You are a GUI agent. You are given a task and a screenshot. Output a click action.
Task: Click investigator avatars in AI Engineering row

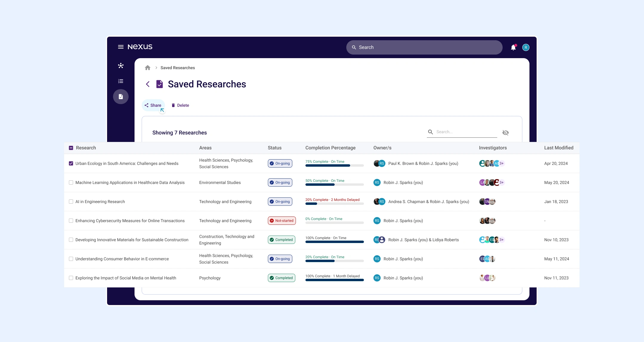tap(487, 202)
